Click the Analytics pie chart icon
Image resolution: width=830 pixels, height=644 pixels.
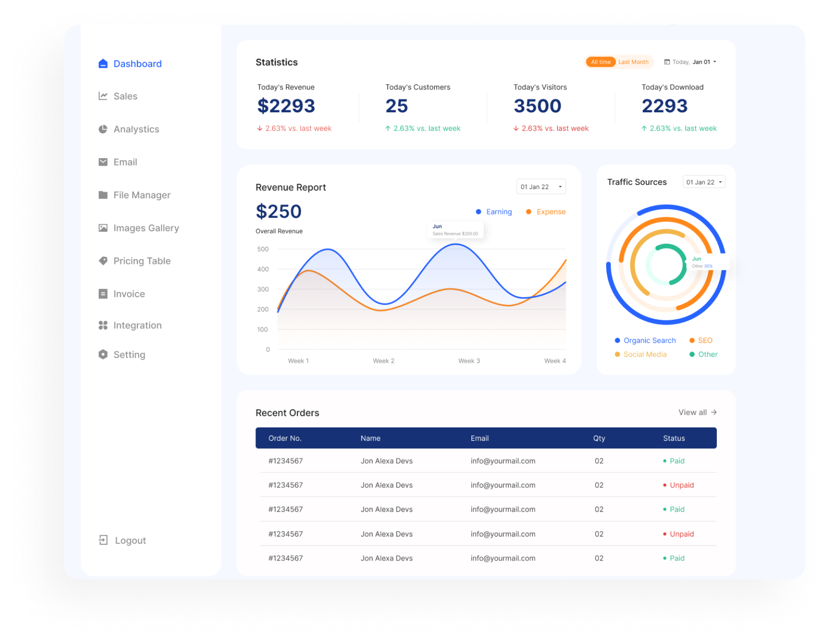click(x=102, y=129)
